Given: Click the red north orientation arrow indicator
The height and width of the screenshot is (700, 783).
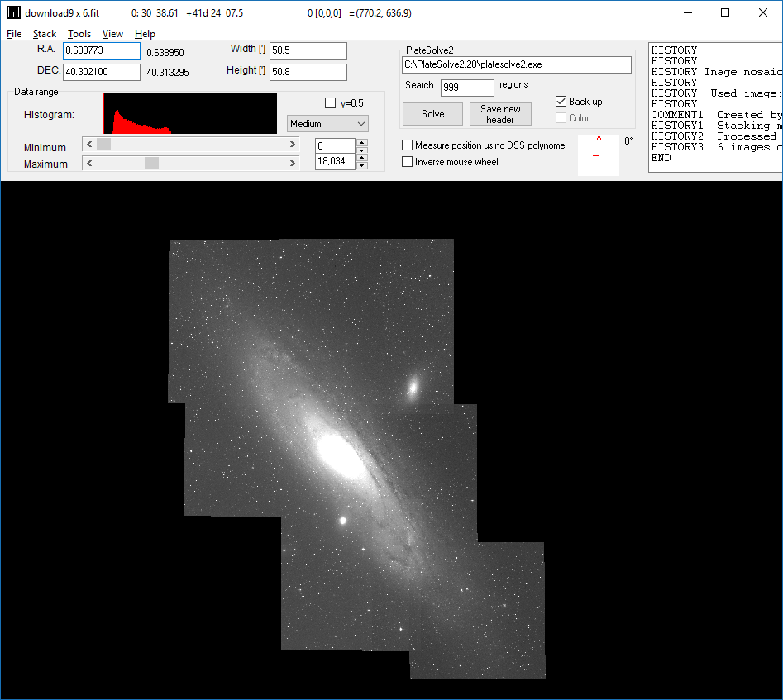Looking at the screenshot, I should (x=598, y=150).
